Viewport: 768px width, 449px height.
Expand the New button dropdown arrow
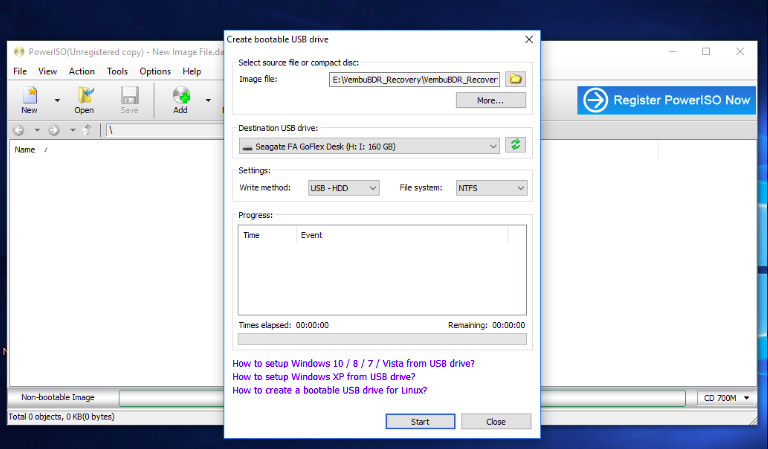[57, 100]
